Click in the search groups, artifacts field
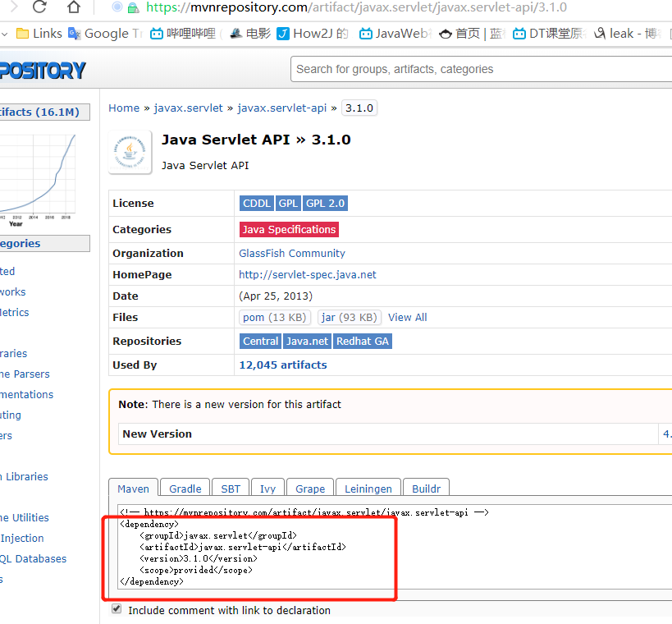Screen dimensions: 672x624 tap(482, 69)
